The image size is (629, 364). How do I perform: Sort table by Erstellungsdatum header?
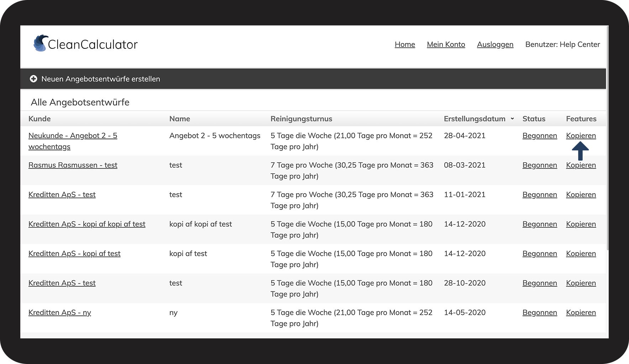474,119
